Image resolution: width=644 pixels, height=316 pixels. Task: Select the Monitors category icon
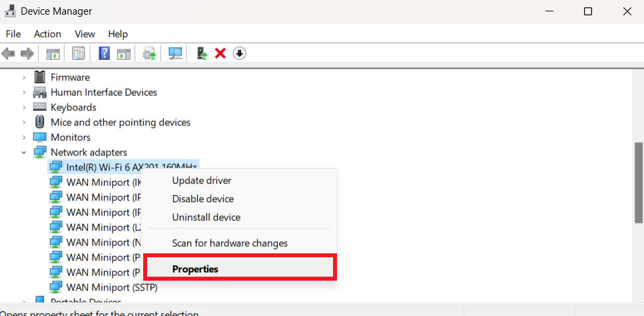pyautogui.click(x=40, y=137)
